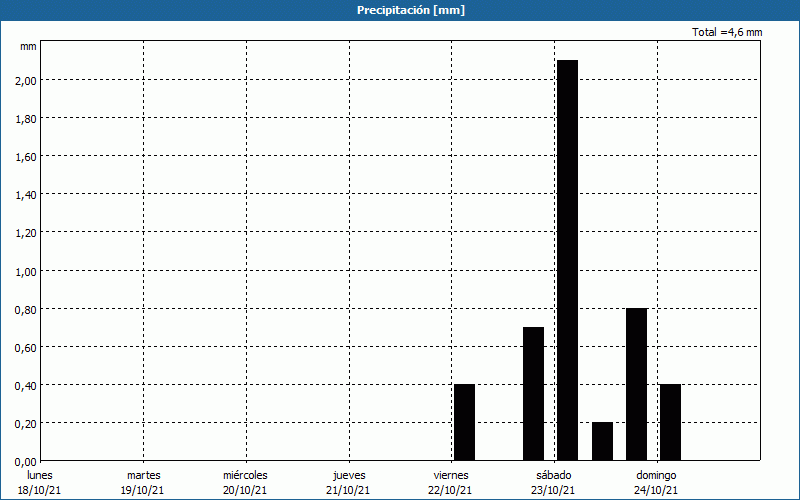Select the 24/10/21 date label
Image resolution: width=800 pixels, height=500 pixels.
click(x=656, y=490)
